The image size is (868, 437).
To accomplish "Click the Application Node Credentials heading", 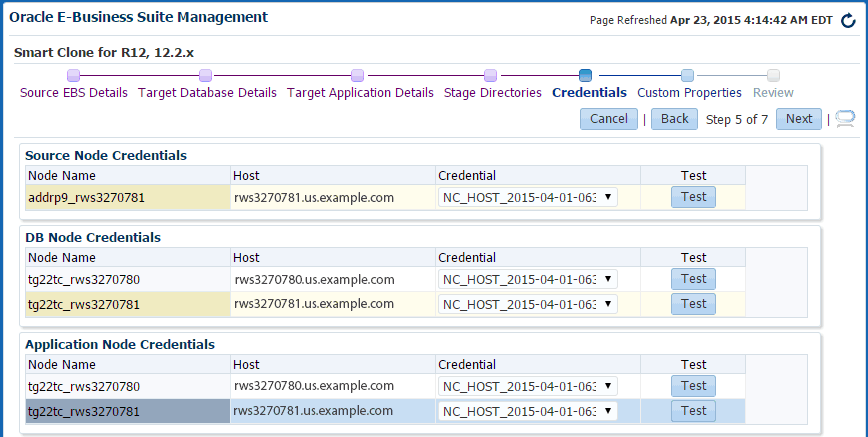I will point(120,345).
